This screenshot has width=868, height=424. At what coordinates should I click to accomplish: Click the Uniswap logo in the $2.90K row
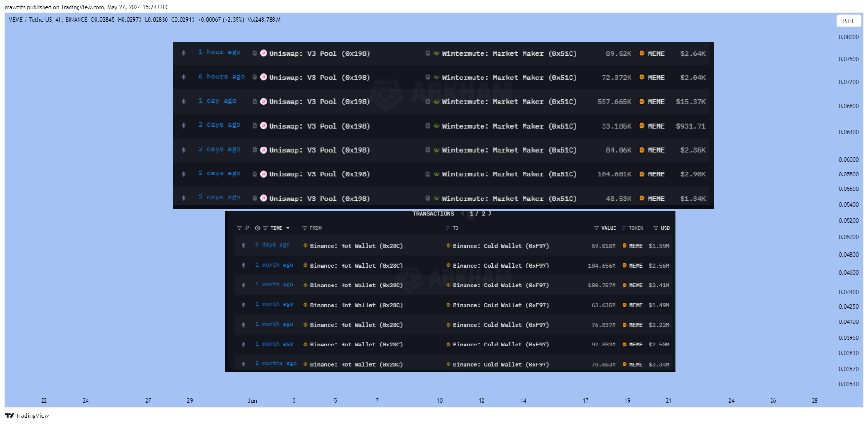click(263, 174)
